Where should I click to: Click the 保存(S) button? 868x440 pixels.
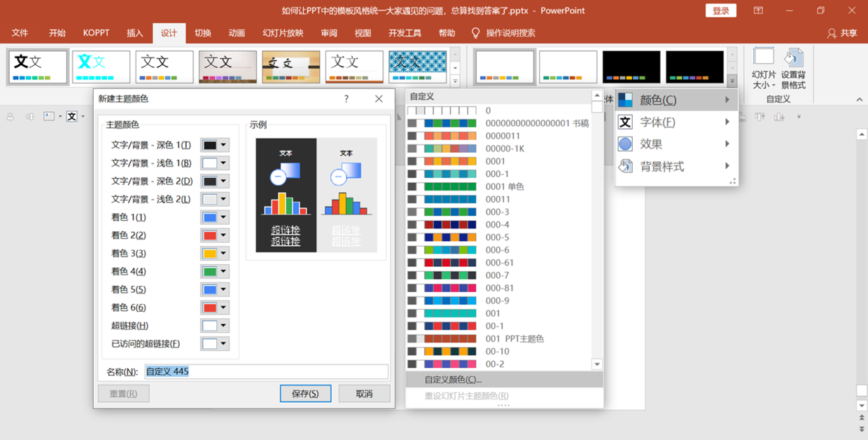[x=305, y=394]
